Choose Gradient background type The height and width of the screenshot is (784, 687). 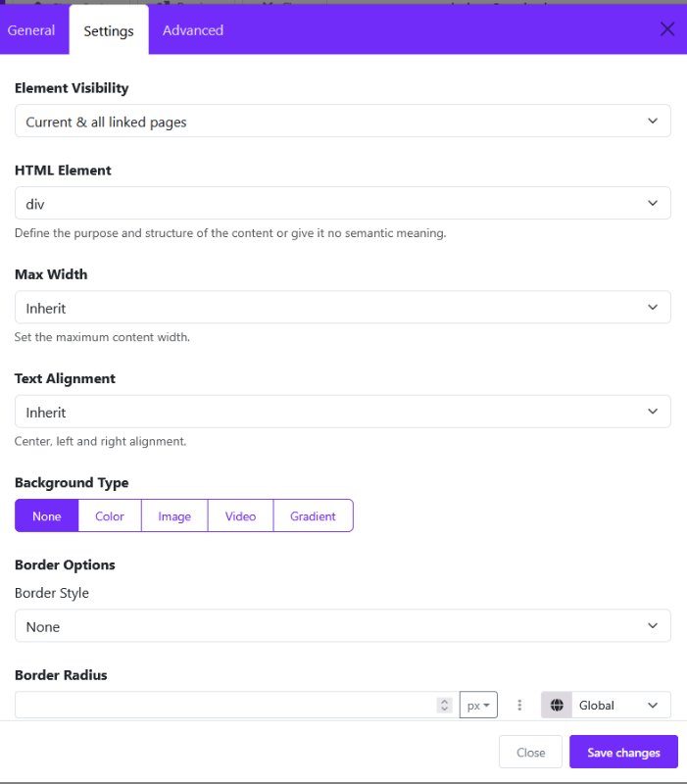click(x=313, y=516)
